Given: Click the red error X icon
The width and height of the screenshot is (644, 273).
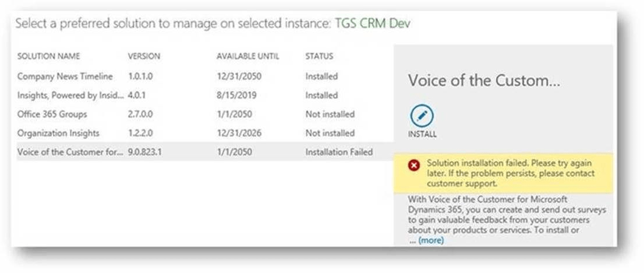Looking at the screenshot, I should pos(415,165).
